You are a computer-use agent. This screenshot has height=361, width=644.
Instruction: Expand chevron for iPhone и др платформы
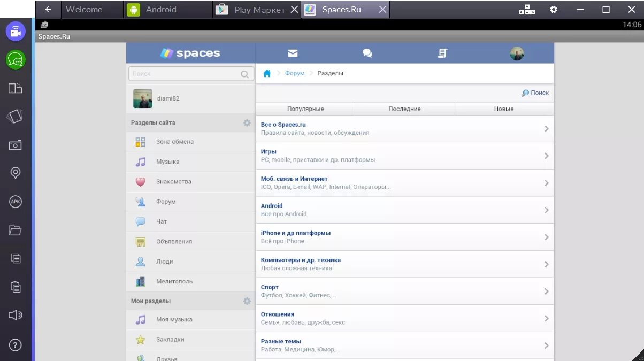coord(546,237)
